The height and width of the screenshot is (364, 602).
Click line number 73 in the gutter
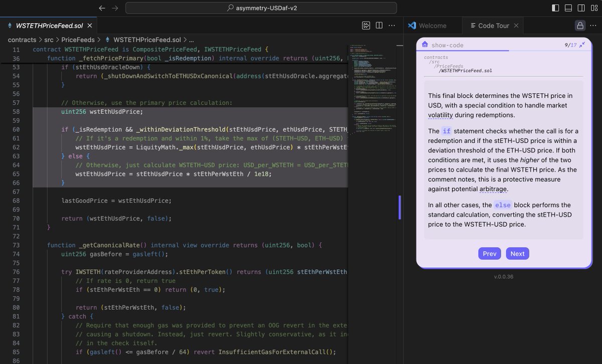click(x=16, y=245)
